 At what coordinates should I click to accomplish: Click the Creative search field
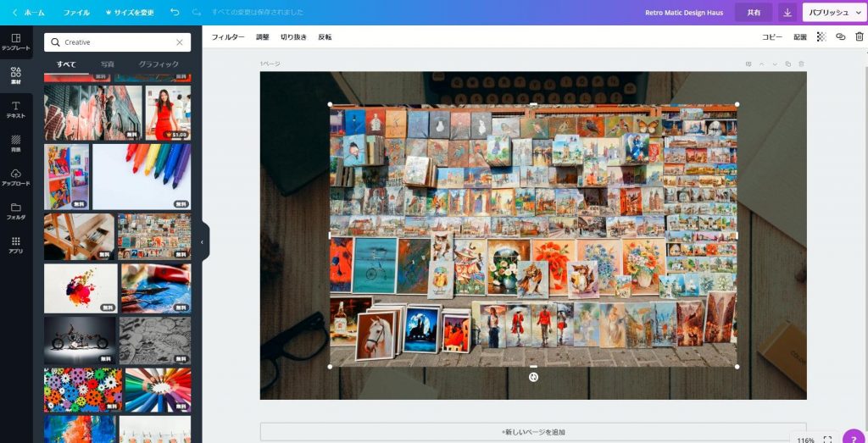tap(117, 42)
